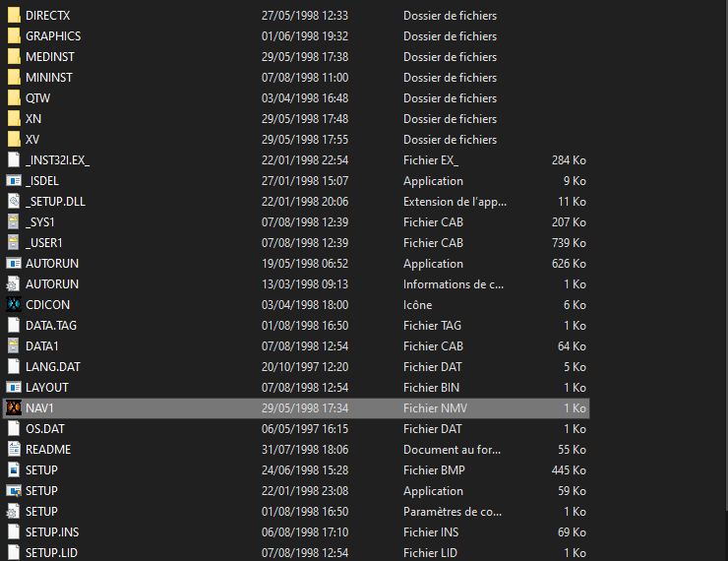Click the NAV1 file icon
728x561 pixels.
pyautogui.click(x=14, y=408)
